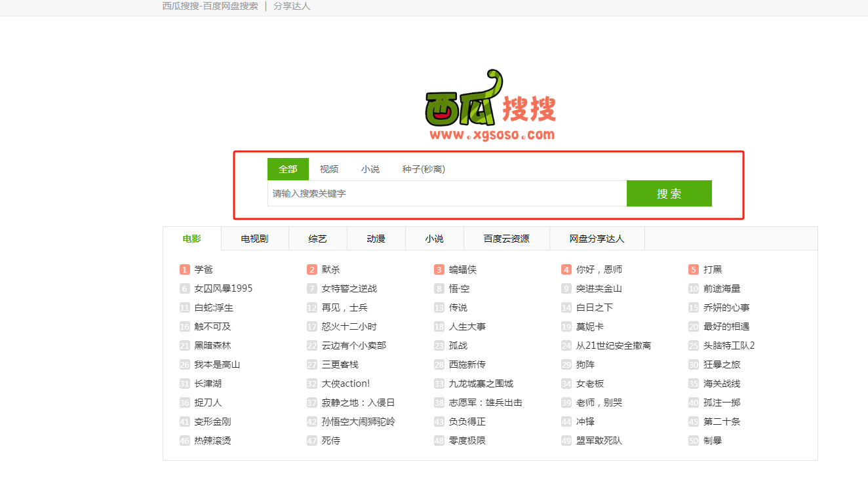Open the movie link 寂静之地：入侵日

point(359,403)
